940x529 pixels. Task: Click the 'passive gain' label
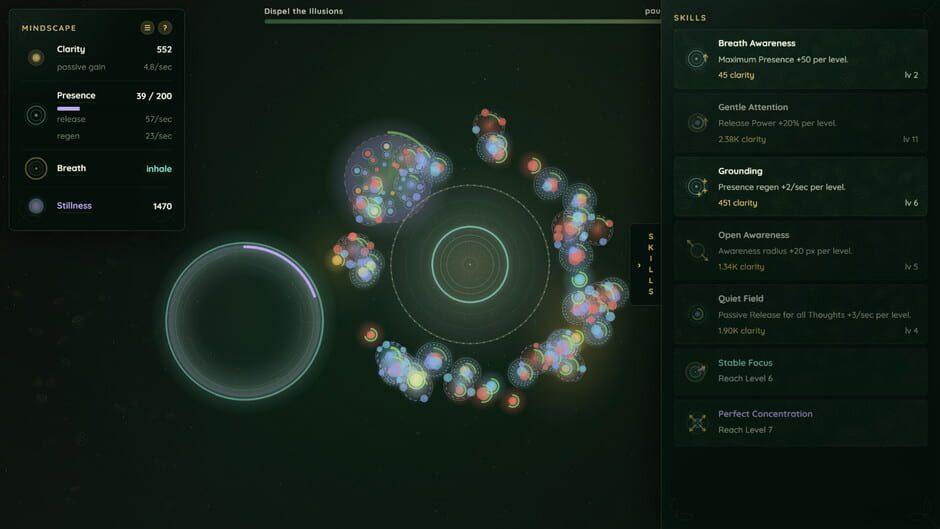[81, 67]
